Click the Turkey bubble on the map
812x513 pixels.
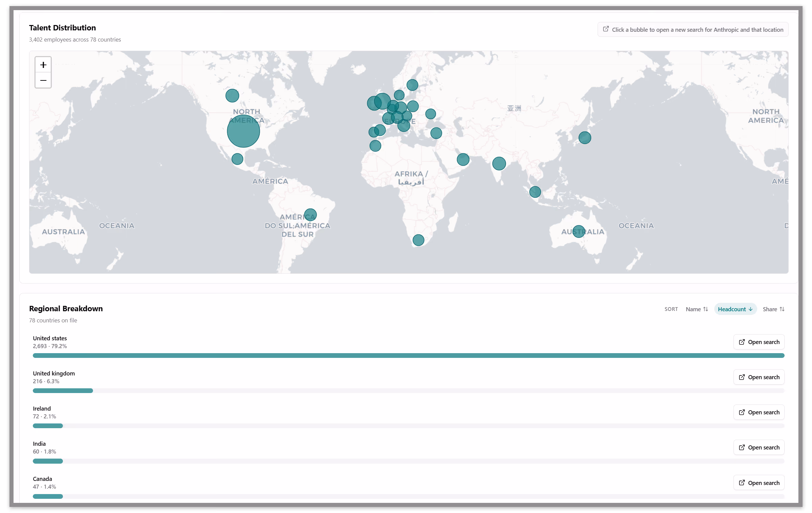[436, 133]
